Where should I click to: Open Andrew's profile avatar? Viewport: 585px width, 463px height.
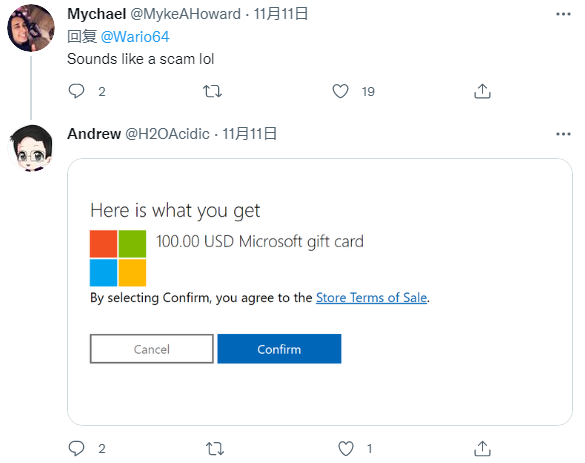click(31, 148)
